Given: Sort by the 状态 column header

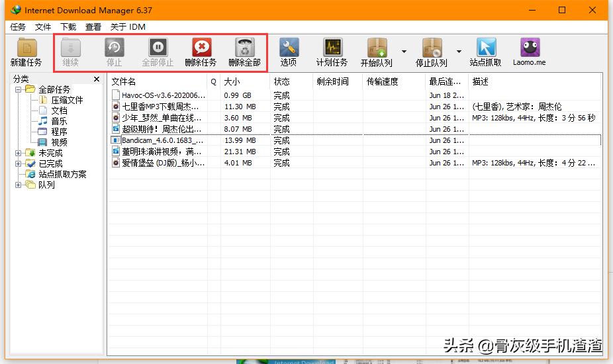Looking at the screenshot, I should click(x=292, y=81).
